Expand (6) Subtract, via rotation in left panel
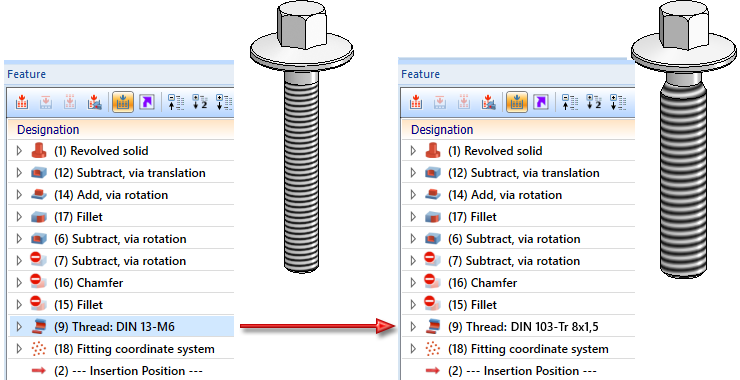 tap(19, 239)
